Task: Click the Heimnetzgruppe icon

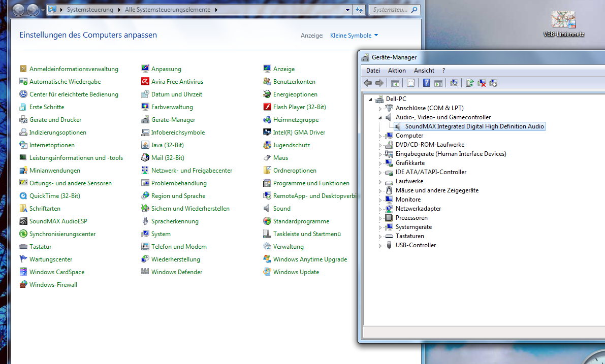Action: (267, 119)
